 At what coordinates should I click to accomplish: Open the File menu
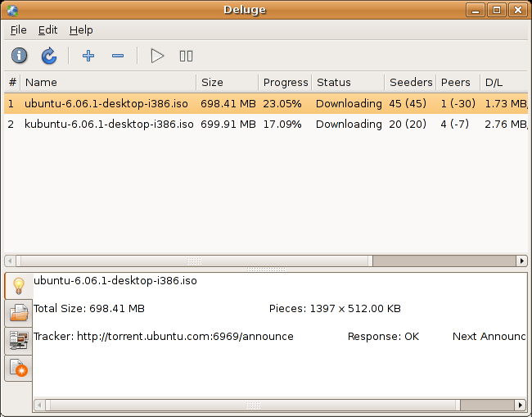click(18, 30)
